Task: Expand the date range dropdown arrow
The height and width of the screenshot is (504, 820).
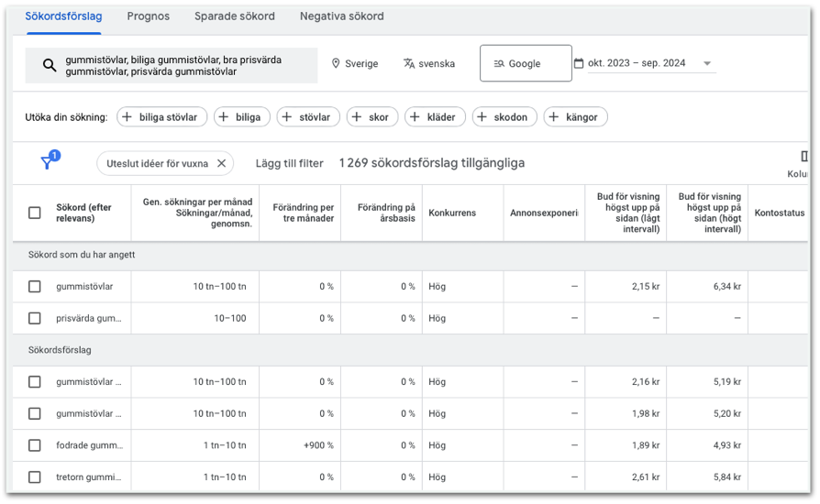Action: pos(707,63)
